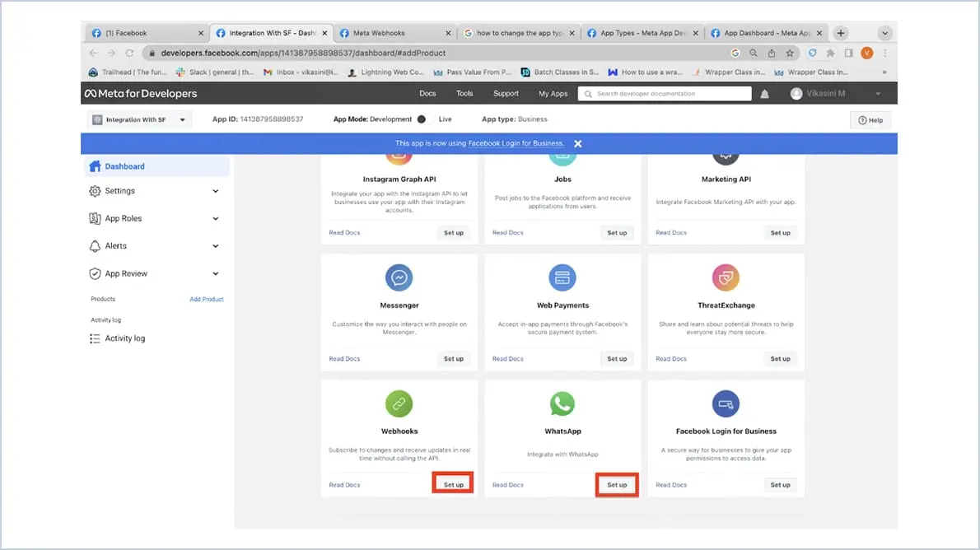Image resolution: width=980 pixels, height=550 pixels.
Task: Click Set up on Messenger card
Action: 453,359
